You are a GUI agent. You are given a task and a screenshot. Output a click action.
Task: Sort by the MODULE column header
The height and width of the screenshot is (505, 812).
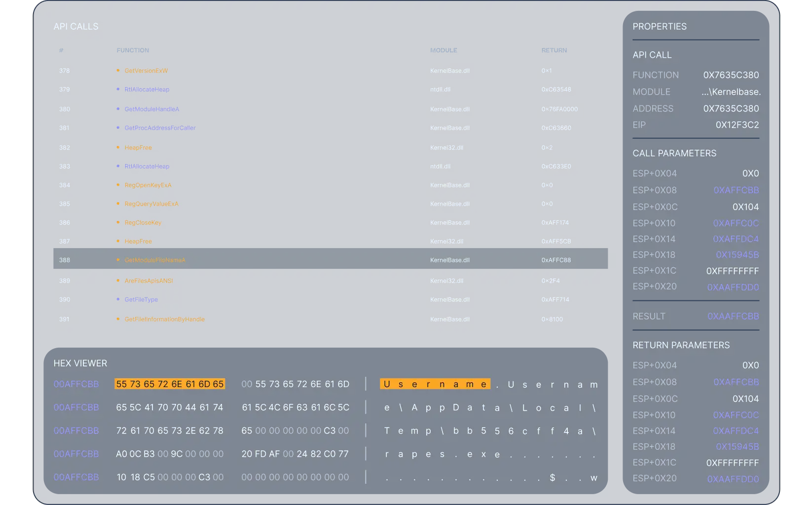(x=443, y=50)
